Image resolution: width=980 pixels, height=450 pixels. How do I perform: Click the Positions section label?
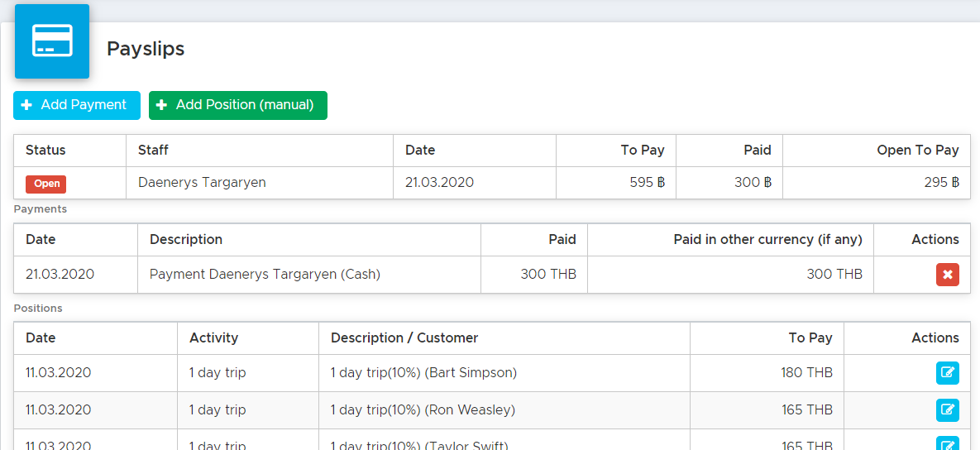(x=38, y=308)
